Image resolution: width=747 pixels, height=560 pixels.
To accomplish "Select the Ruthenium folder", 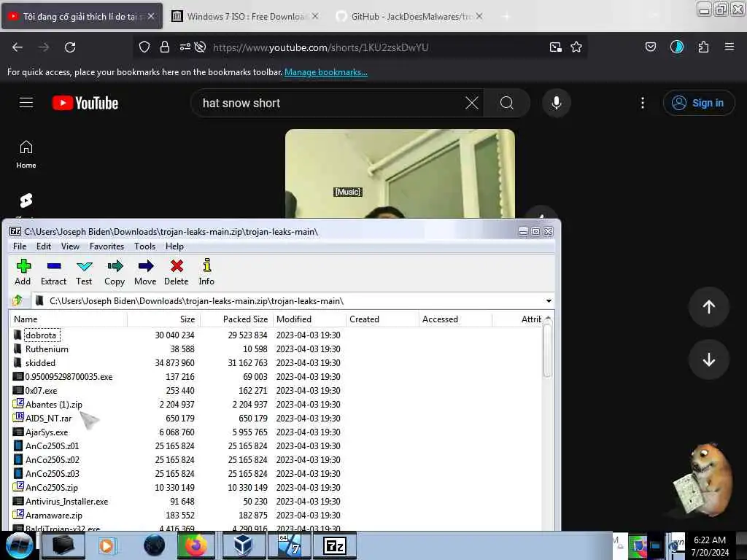I will 47,349.
